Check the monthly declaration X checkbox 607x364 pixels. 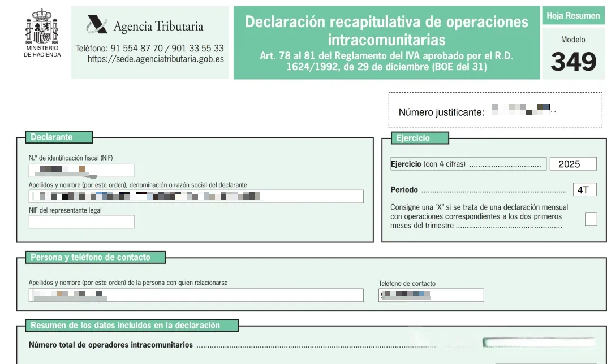[591, 219]
